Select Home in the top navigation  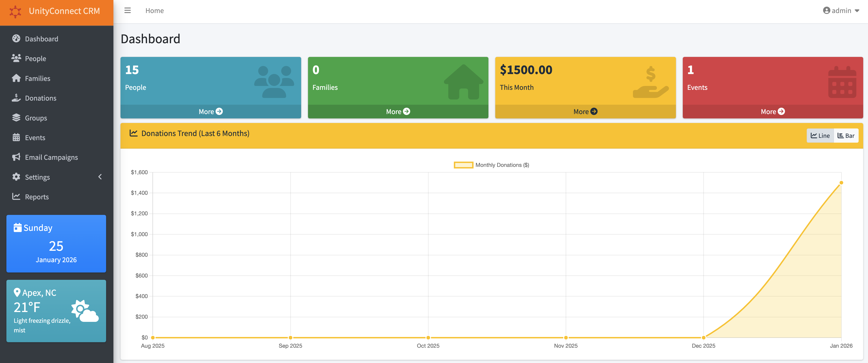[x=154, y=11]
